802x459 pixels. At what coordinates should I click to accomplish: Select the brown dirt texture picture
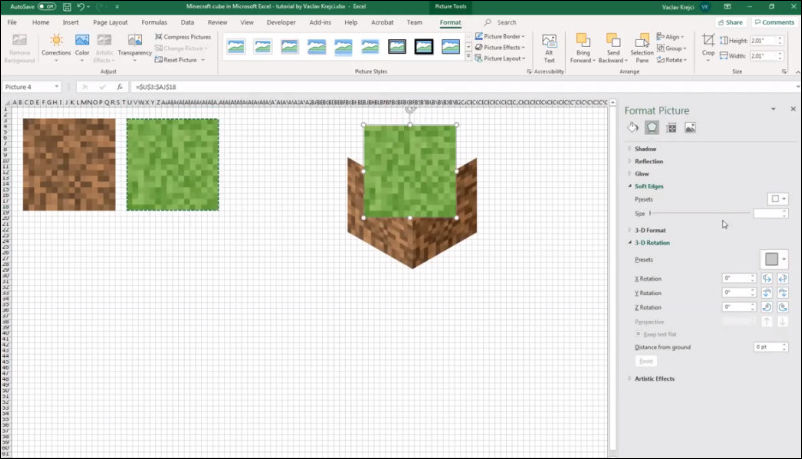(69, 164)
